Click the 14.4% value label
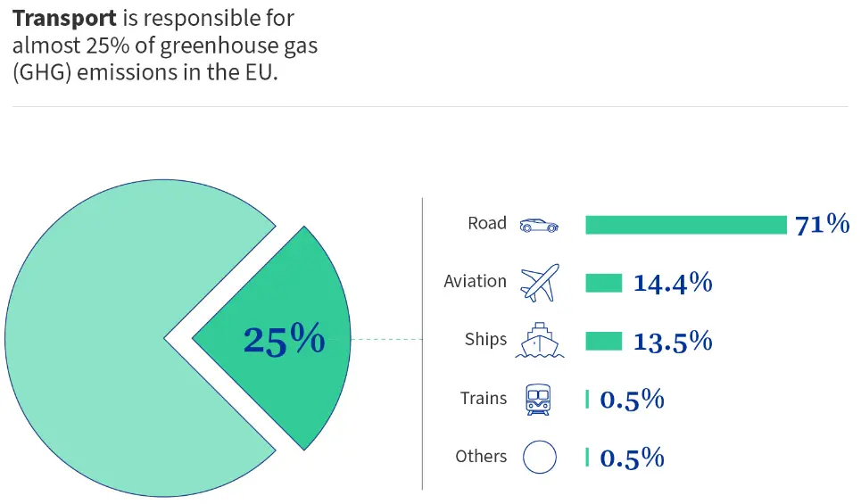This screenshot has width=861, height=504. pyautogui.click(x=673, y=283)
